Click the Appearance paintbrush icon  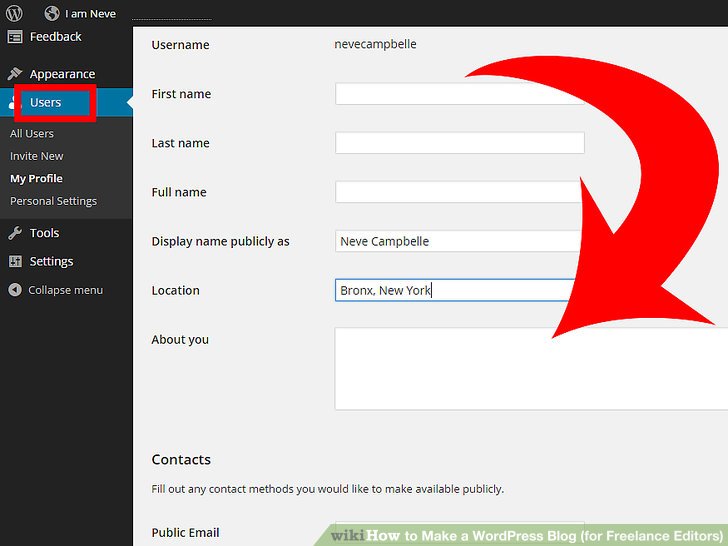click(x=15, y=74)
